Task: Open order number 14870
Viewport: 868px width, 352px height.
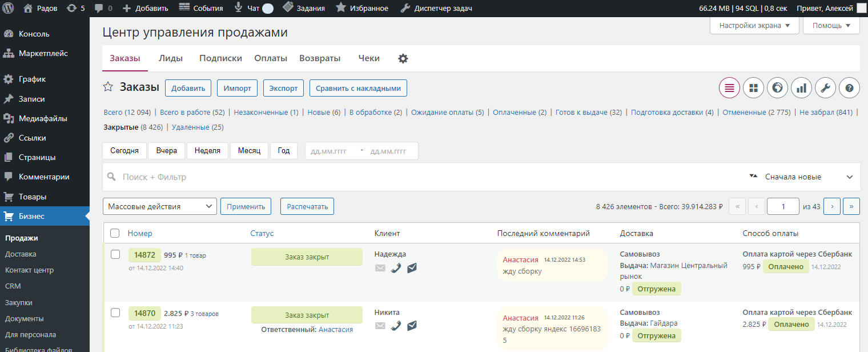Action: [x=144, y=313]
